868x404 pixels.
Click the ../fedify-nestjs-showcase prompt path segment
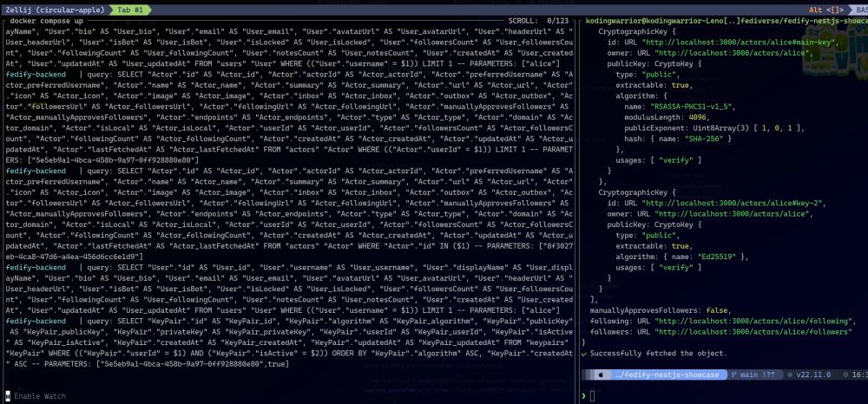tap(667, 375)
